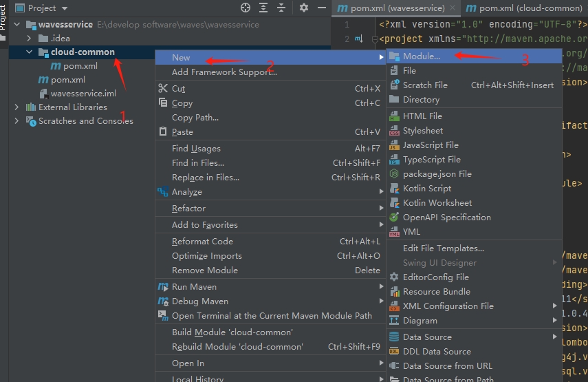Screen dimensions: 588x382
Task: Hide the Project panel with the minus icon
Action: (321, 8)
